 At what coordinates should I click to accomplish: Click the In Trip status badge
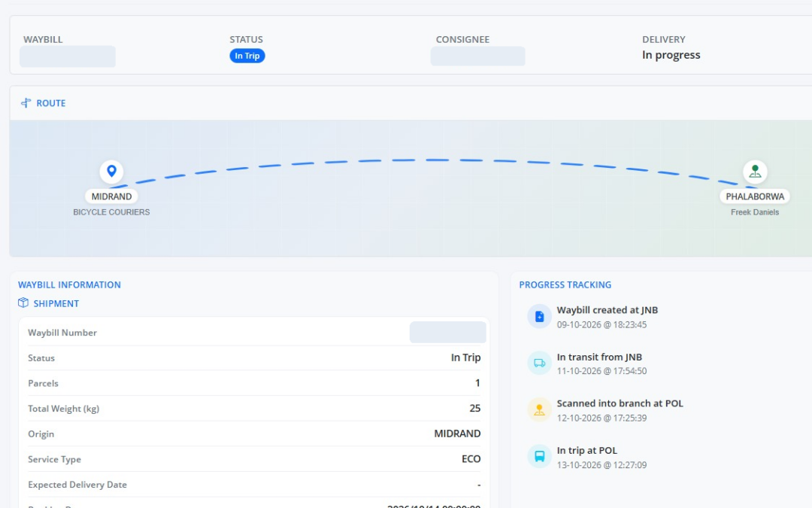click(247, 56)
